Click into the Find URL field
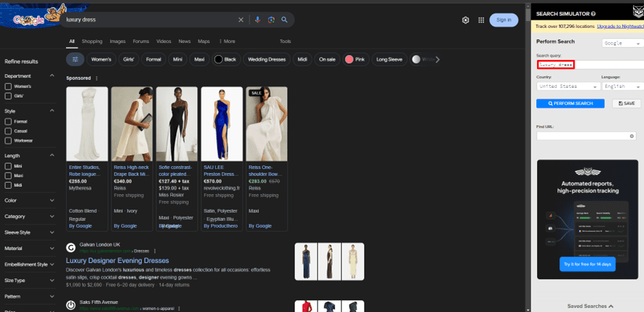 tap(587, 136)
